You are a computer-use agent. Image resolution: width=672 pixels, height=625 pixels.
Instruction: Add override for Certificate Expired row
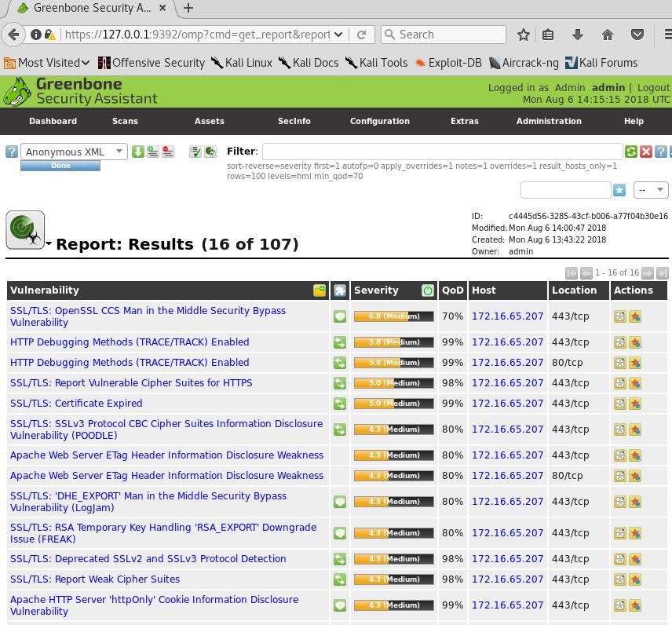635,404
